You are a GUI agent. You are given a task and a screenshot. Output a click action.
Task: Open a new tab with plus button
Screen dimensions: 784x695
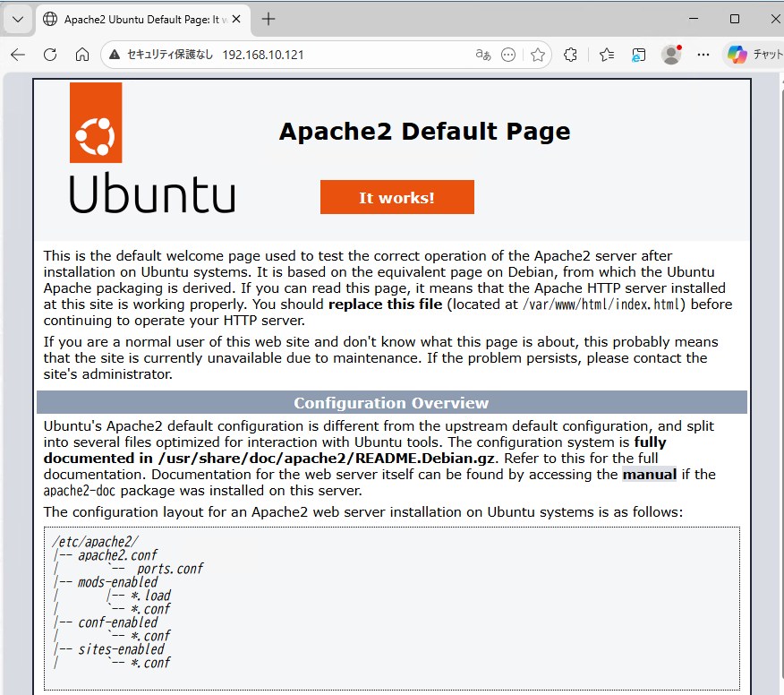(x=268, y=19)
